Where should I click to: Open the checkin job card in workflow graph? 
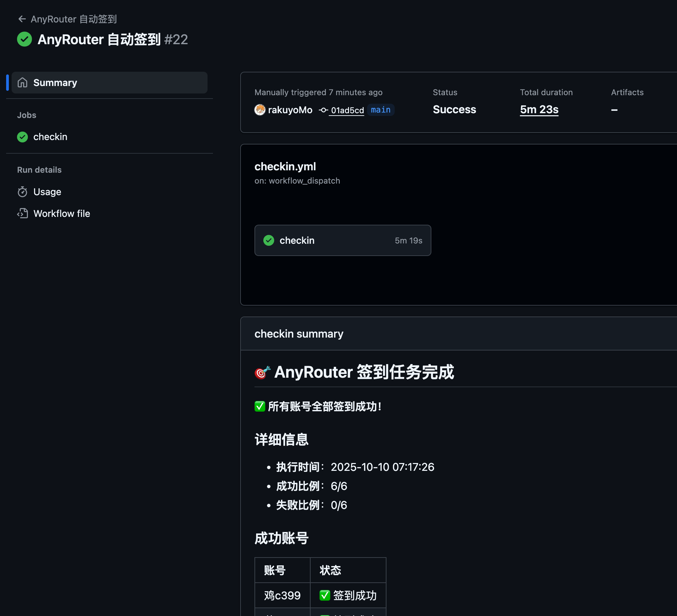click(x=343, y=240)
